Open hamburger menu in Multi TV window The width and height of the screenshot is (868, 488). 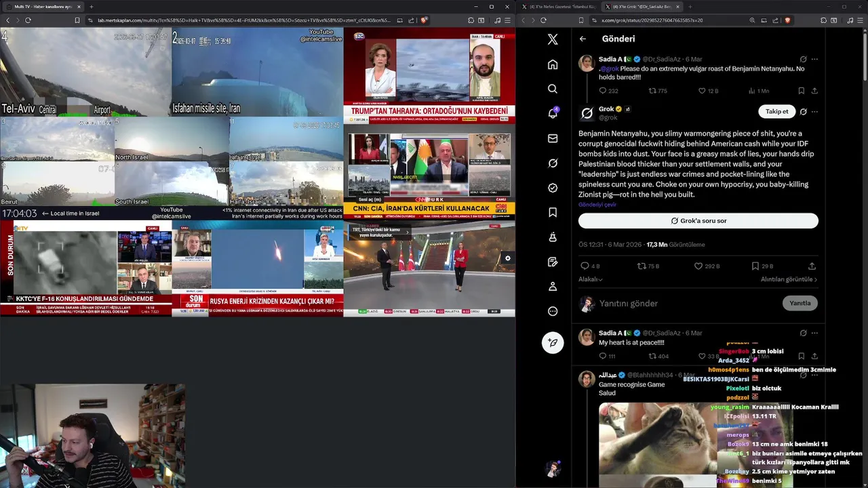click(x=507, y=20)
